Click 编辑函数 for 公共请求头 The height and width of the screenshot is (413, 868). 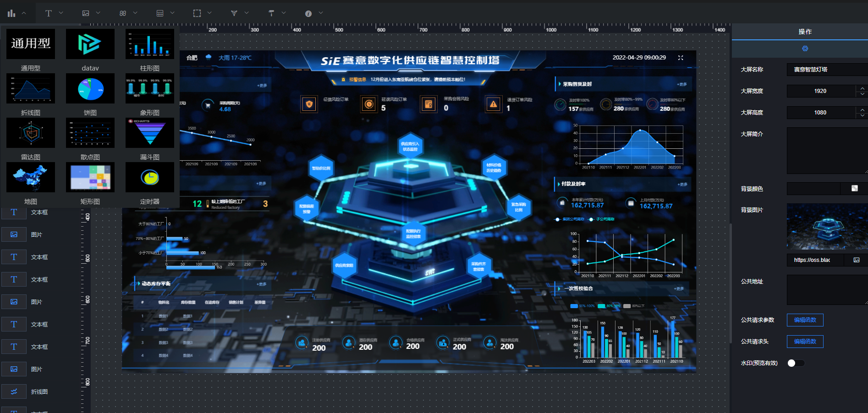coord(805,342)
